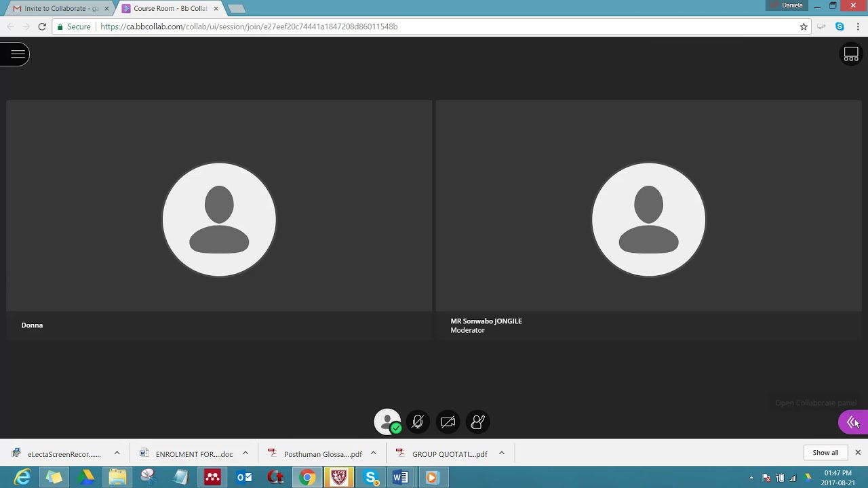Screen dimensions: 868x488
Task: Expand options for Posthuman Glossa pdf download
Action: [x=373, y=453]
